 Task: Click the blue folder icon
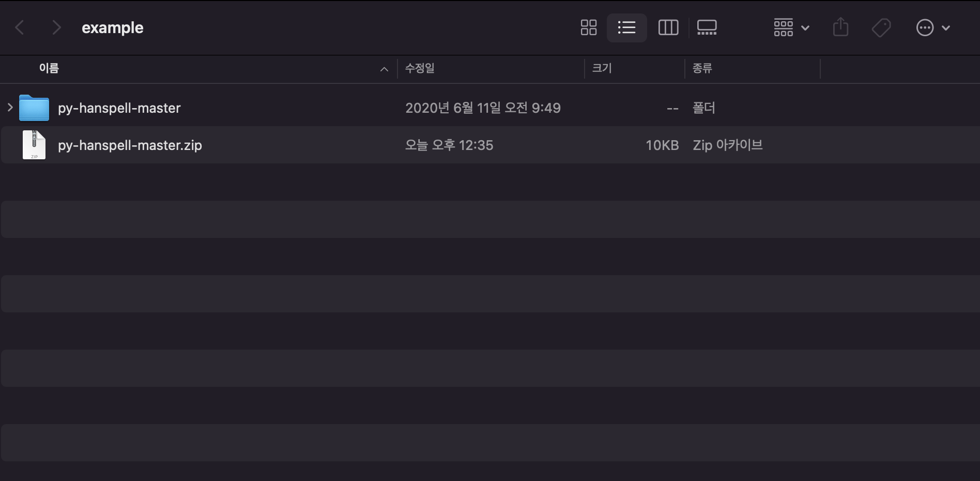34,108
